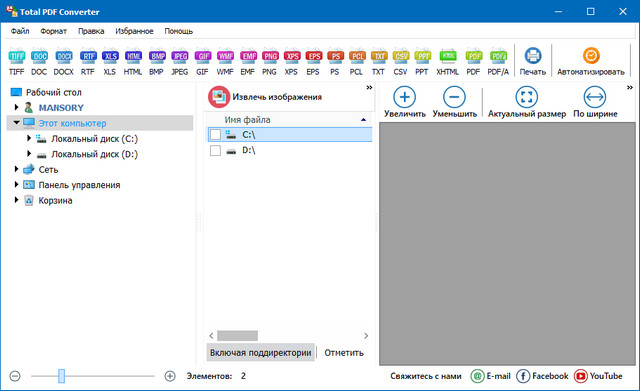Screen dimensions: 640x391
Task: Decrease zoom with minus circle button
Action: tap(15, 376)
